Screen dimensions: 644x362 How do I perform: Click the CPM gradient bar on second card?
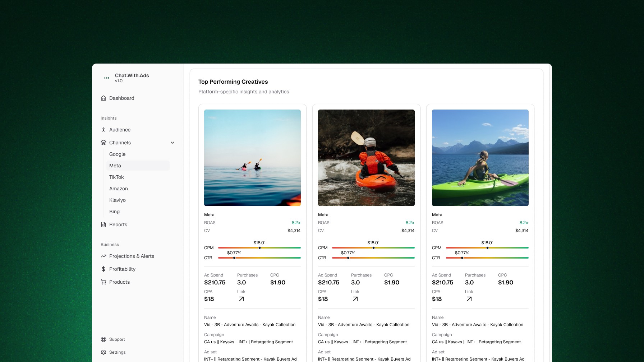pos(373,248)
